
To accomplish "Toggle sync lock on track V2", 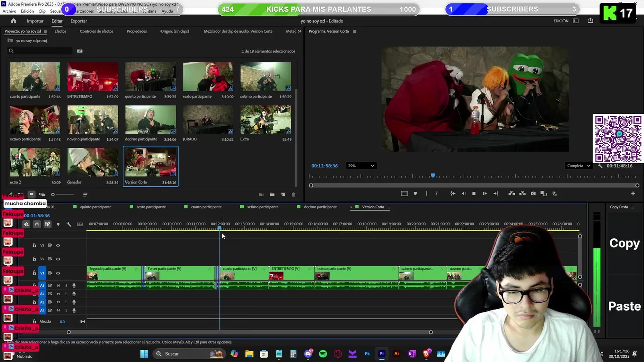I will (x=50, y=259).
